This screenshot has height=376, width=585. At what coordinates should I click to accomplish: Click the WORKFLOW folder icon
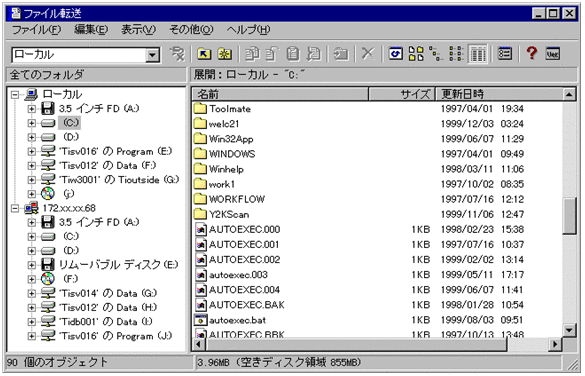200,199
